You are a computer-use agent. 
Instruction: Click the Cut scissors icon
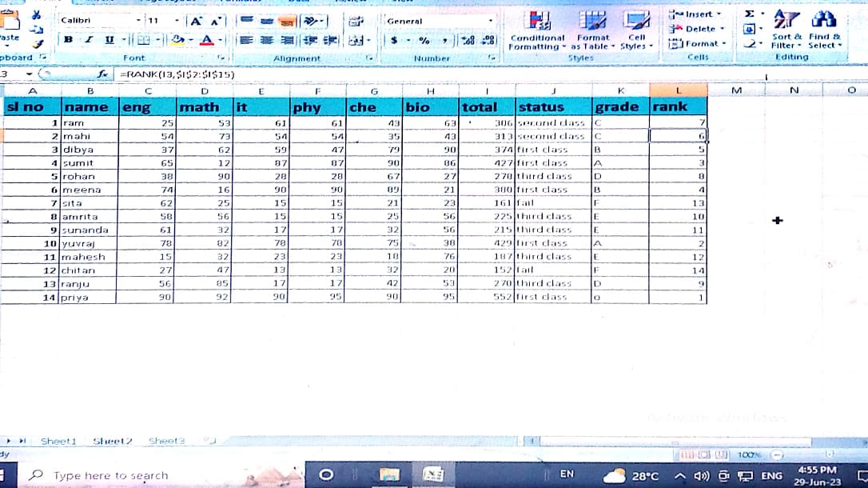click(36, 15)
